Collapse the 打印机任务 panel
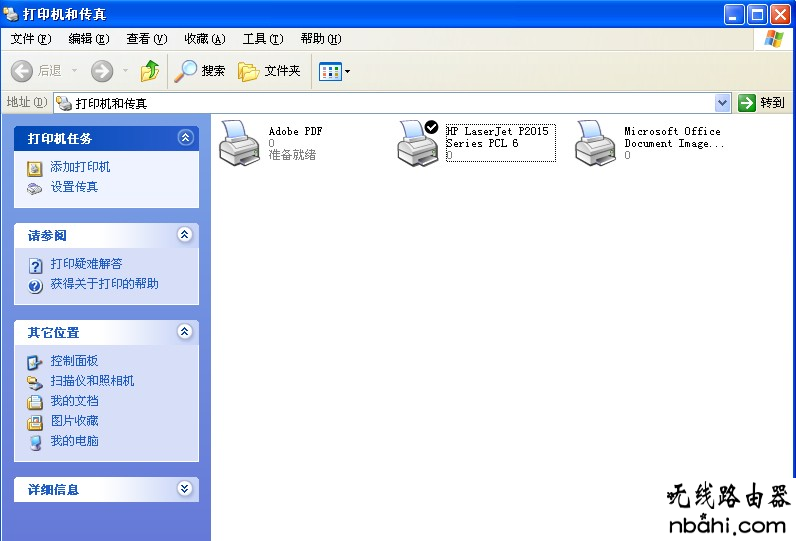 tap(185, 138)
